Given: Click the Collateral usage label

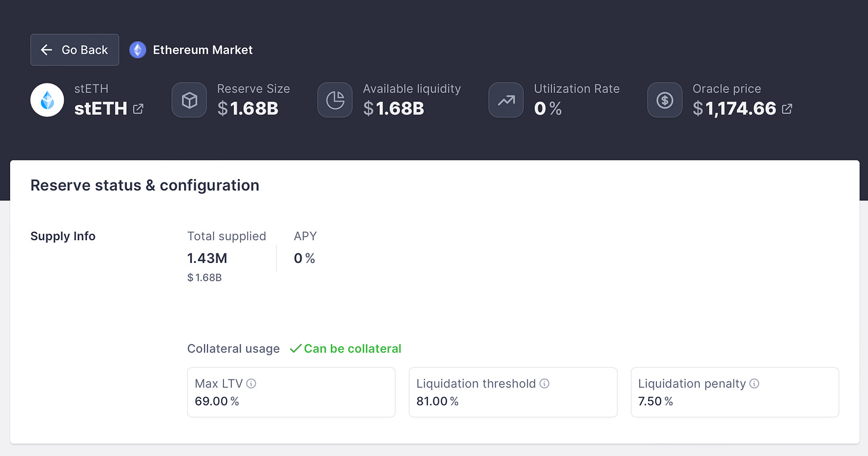Looking at the screenshot, I should pos(233,349).
